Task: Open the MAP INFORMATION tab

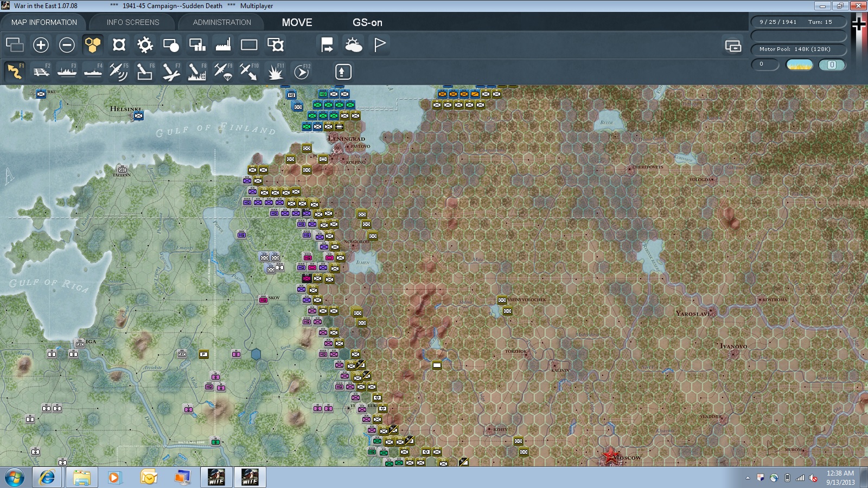Action: 44,22
